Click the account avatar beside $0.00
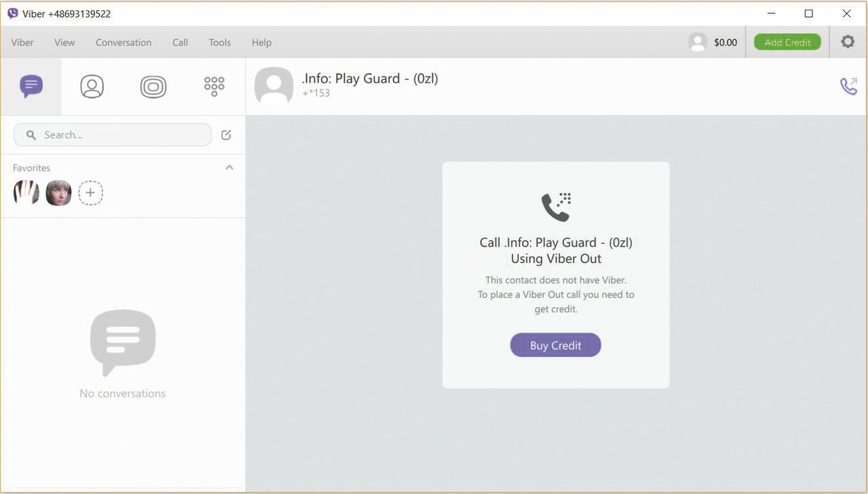 [698, 42]
